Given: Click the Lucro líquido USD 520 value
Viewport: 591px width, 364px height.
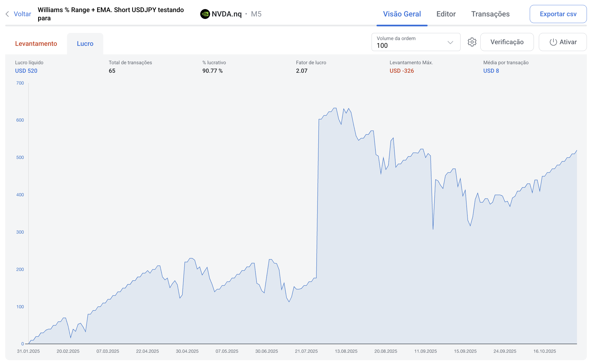Looking at the screenshot, I should pyautogui.click(x=26, y=71).
